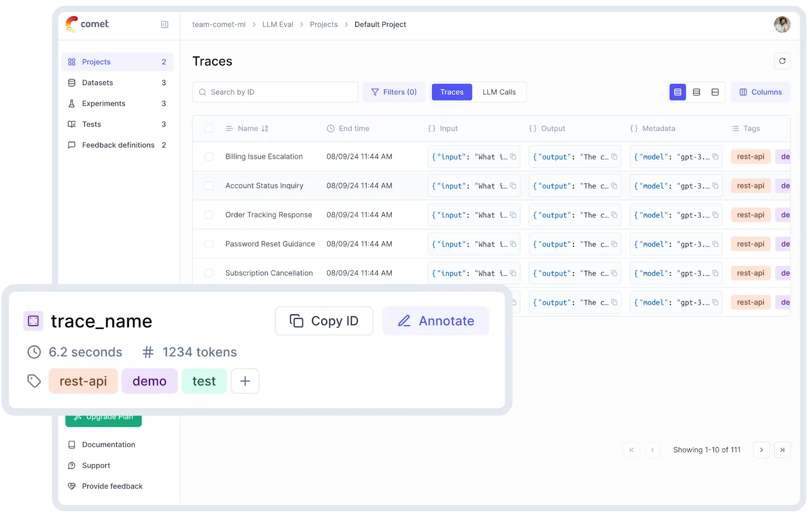The image size is (812, 516).
Task: Copy output JSON for Password Reset Guidance
Action: [x=614, y=244]
